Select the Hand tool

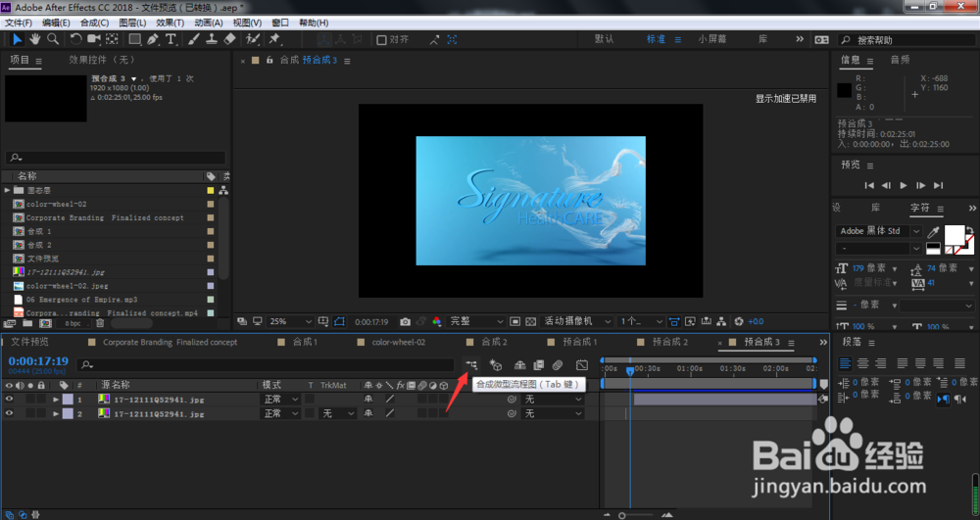35,39
